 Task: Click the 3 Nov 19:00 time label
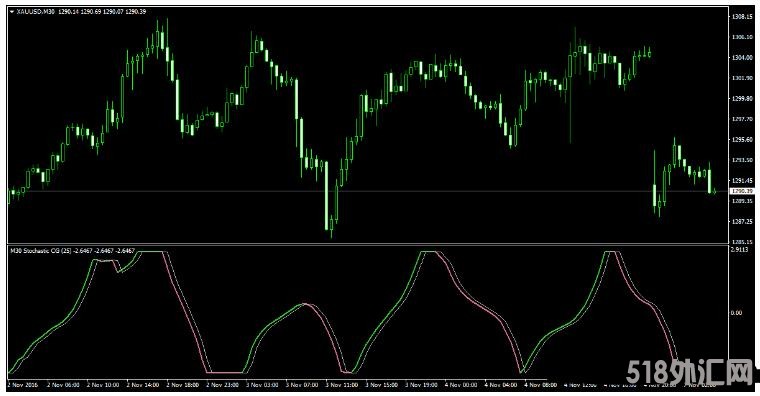pos(421,385)
